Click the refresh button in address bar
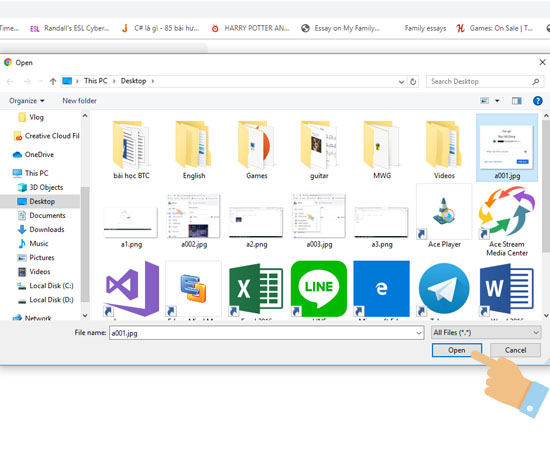The height and width of the screenshot is (450, 550). pyautogui.click(x=413, y=81)
